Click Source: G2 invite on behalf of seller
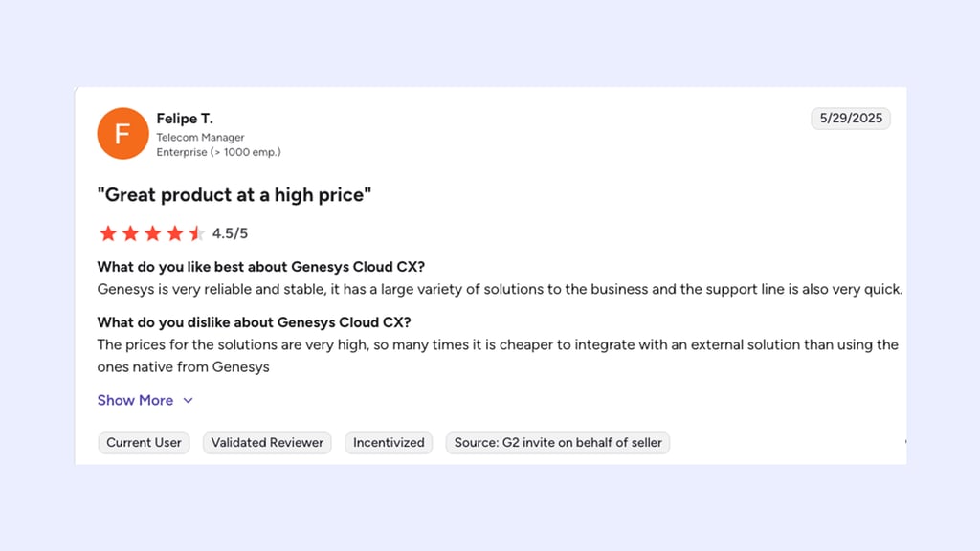 tap(558, 442)
